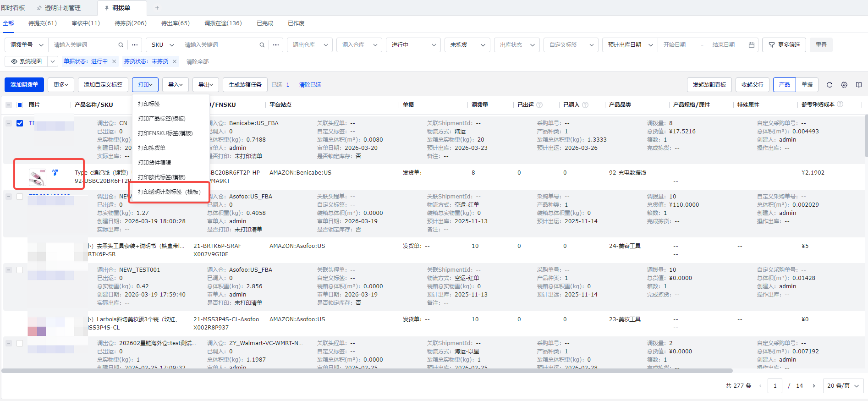Select 打印透明计划标签（模板） menu option
The height and width of the screenshot is (401, 868).
pyautogui.click(x=169, y=192)
